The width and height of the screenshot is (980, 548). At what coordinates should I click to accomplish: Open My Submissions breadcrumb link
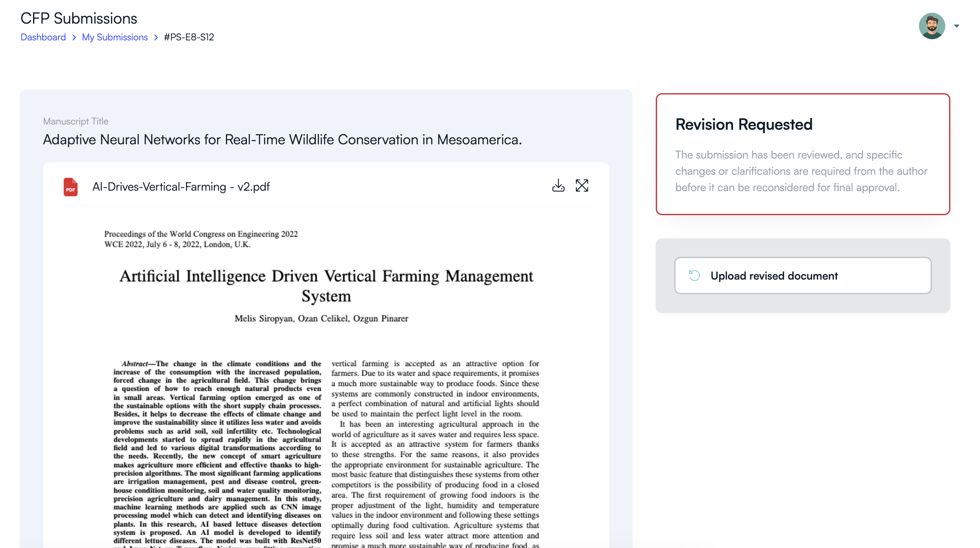coord(115,37)
